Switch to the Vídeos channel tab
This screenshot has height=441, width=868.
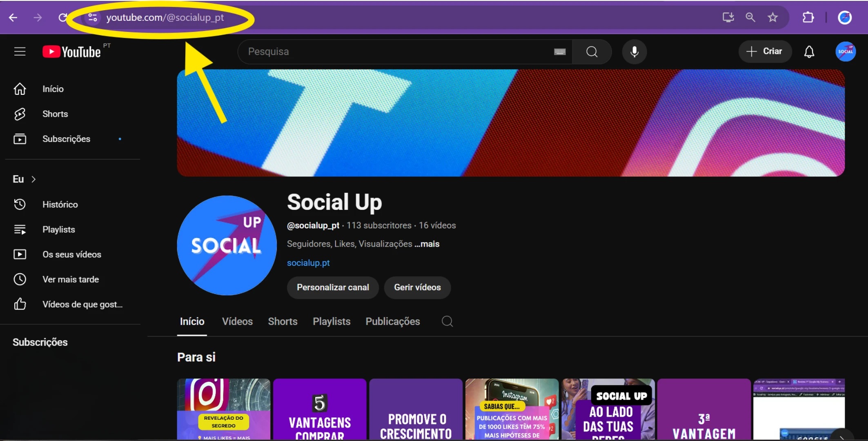coord(237,322)
